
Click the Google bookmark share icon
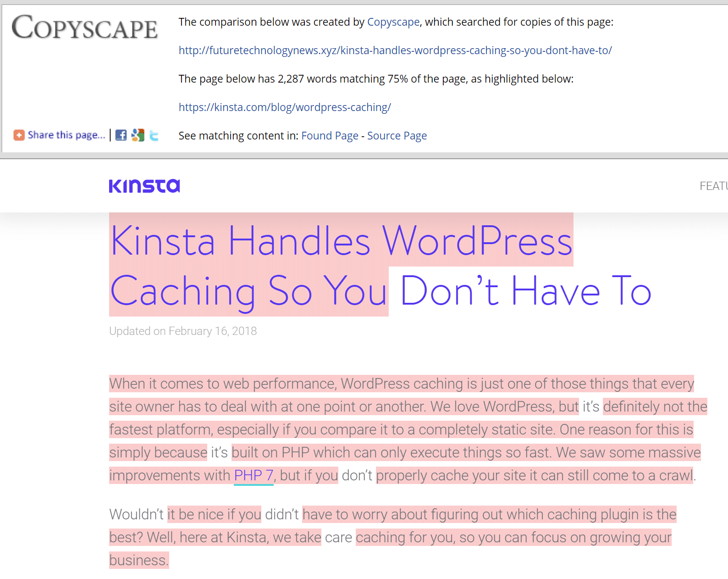138,135
